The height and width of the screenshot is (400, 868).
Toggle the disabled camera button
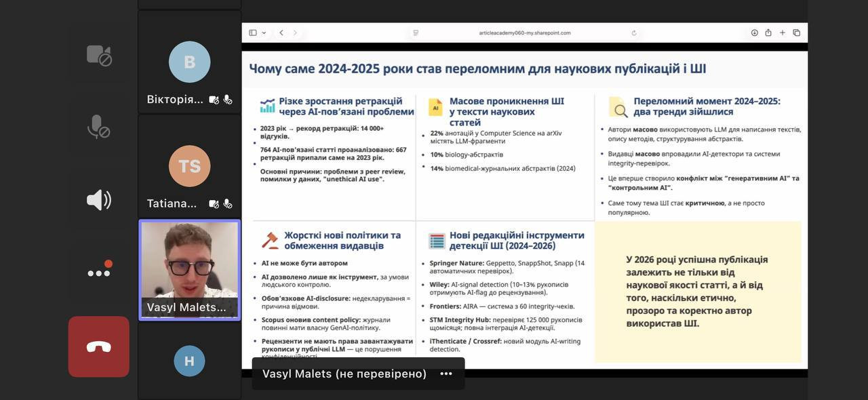[x=99, y=55]
